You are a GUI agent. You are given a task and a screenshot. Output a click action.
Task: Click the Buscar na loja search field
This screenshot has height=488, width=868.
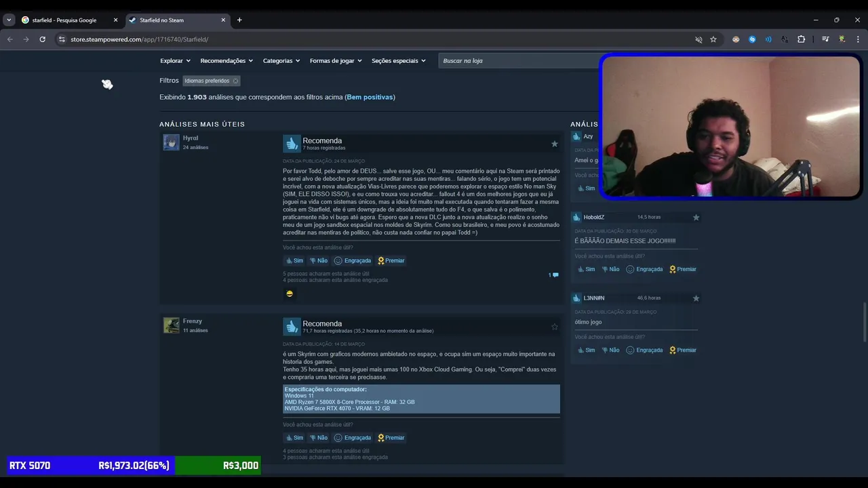[519, 61]
